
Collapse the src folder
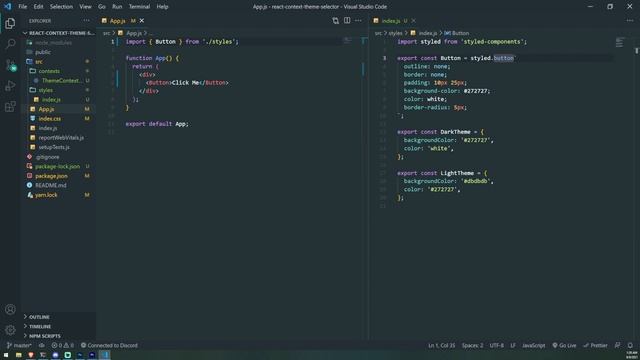tap(39, 62)
